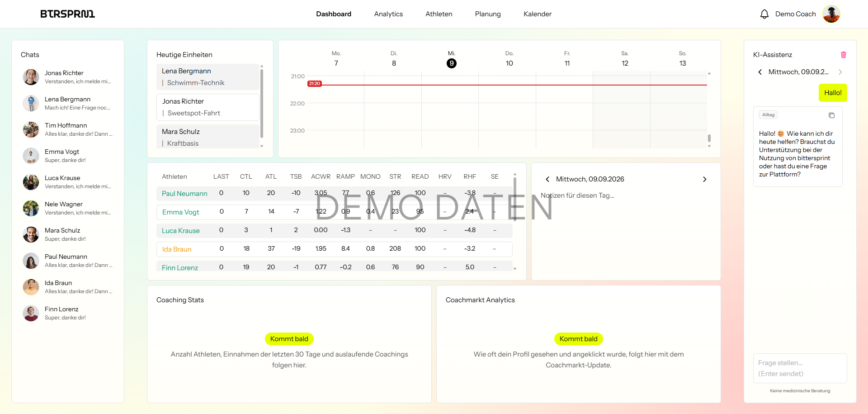Switch to the Analytics tab

388,14
